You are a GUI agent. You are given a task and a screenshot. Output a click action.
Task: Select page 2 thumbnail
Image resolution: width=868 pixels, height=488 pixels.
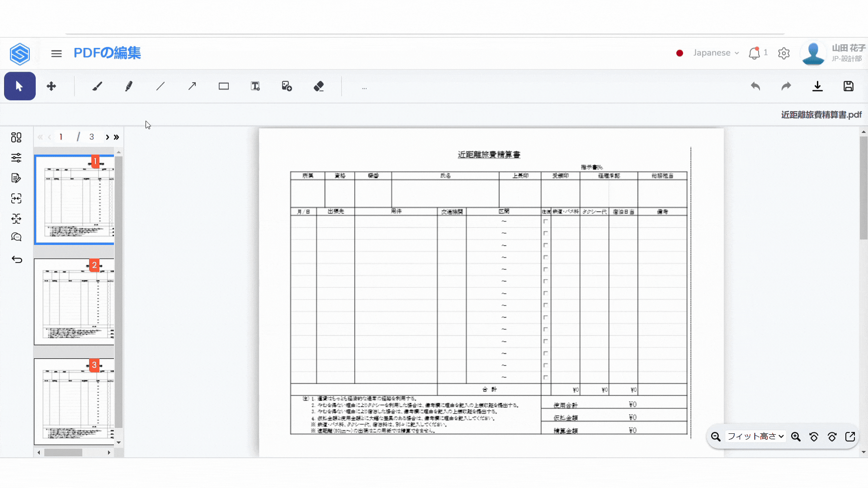point(74,302)
